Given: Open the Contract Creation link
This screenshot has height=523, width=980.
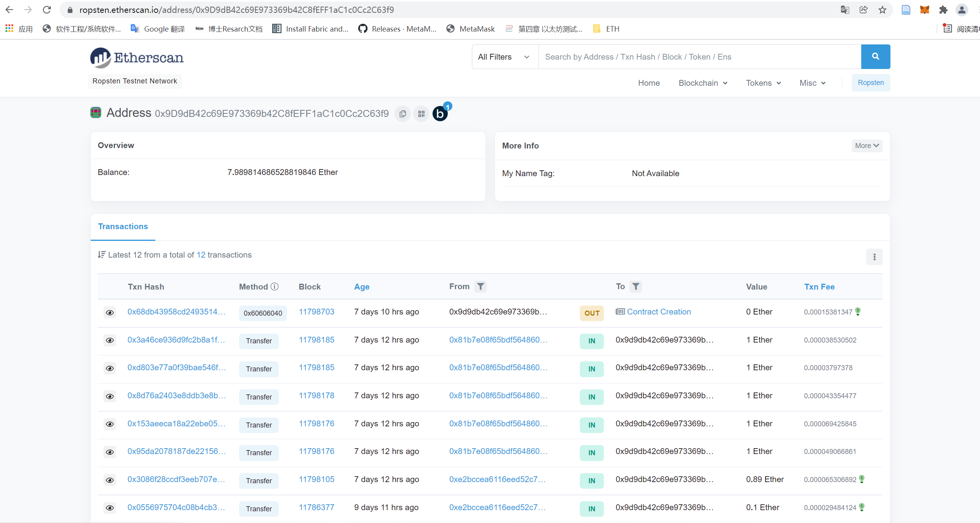Looking at the screenshot, I should (659, 312).
